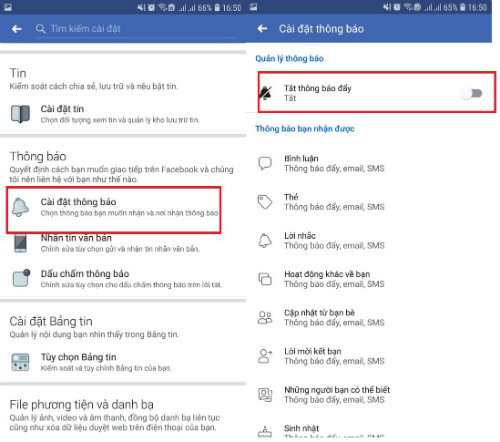Screen dimensions: 500x442
Task: Focus the Tìm kiếm cài đặt field
Action: pyautogui.click(x=135, y=29)
